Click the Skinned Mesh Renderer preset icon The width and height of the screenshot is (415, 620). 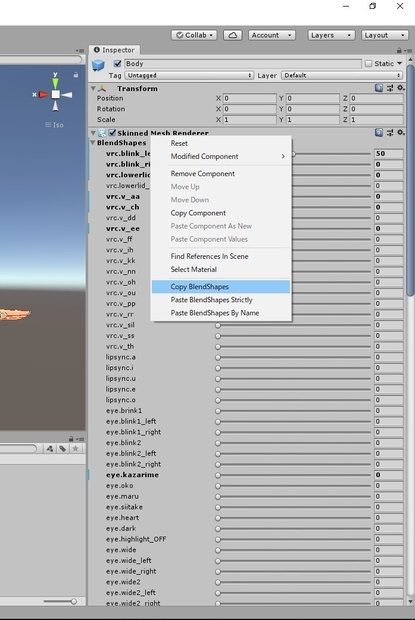(390, 132)
